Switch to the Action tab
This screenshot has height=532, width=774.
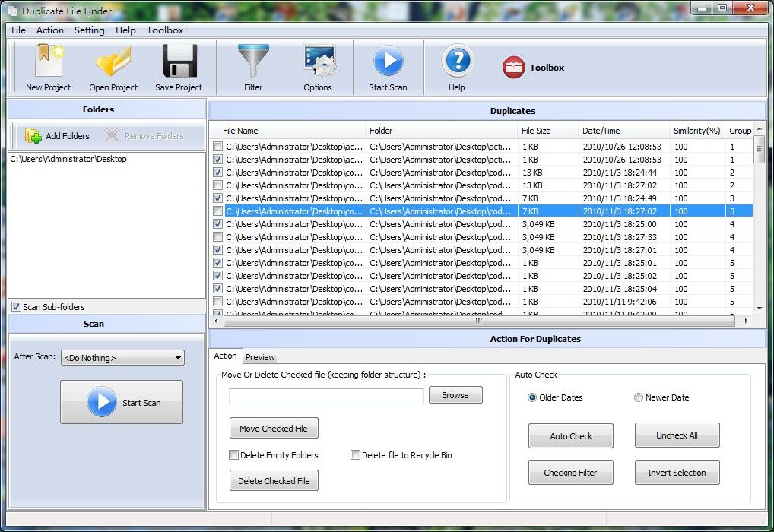226,356
